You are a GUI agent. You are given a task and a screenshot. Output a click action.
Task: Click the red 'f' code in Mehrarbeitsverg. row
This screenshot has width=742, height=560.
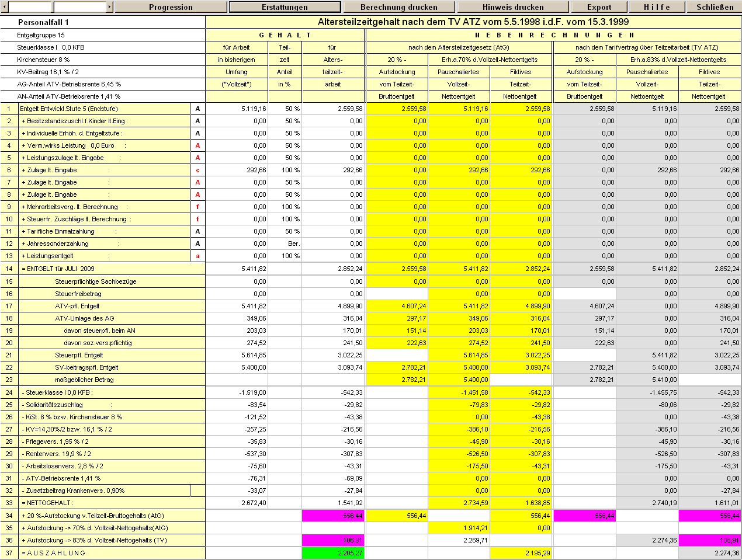[197, 207]
